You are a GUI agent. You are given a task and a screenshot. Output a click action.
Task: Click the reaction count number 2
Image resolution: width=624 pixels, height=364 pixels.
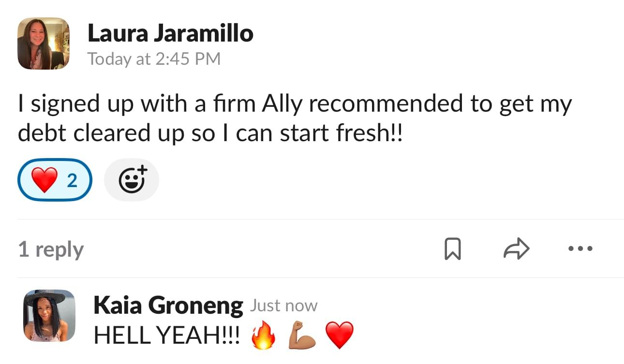point(72,181)
